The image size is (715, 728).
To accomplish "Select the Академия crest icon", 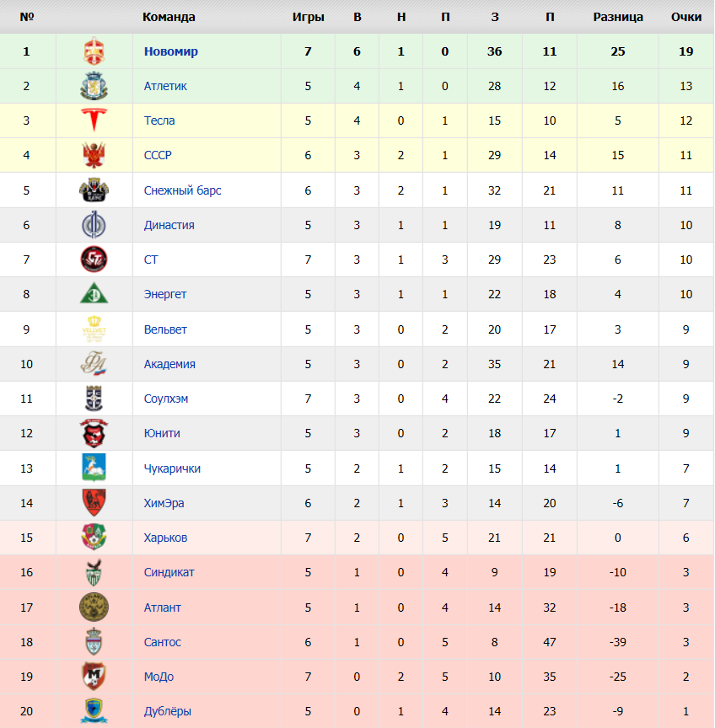I will (x=94, y=363).
